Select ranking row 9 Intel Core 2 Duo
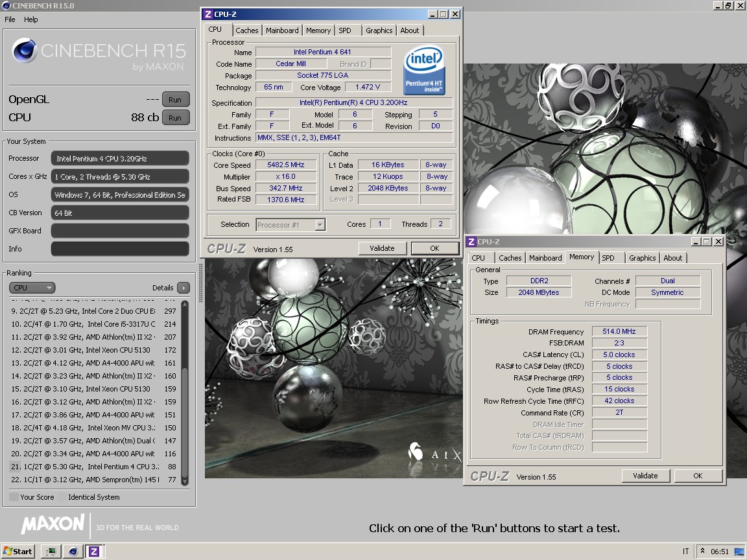The image size is (747, 560). (94, 311)
